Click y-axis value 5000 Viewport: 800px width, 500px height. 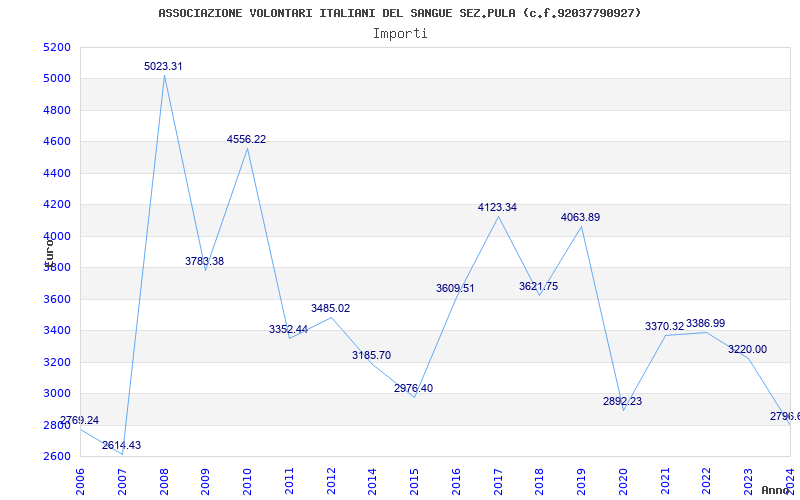pyautogui.click(x=57, y=79)
